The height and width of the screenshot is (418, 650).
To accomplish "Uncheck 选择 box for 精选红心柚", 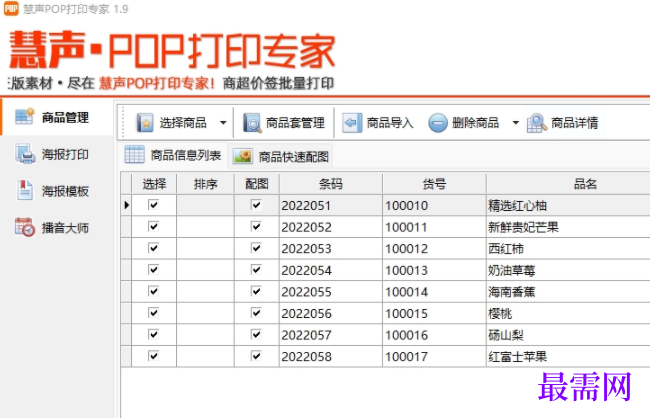I will (x=153, y=205).
